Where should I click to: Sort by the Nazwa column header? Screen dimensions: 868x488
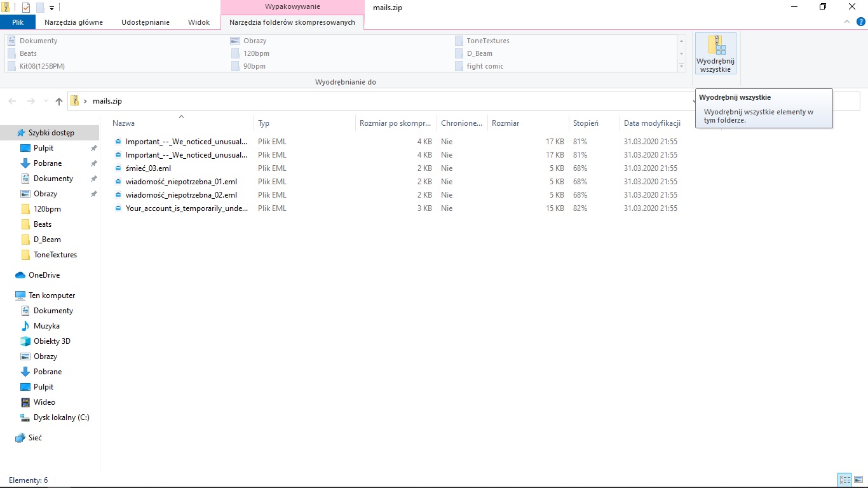(x=181, y=123)
